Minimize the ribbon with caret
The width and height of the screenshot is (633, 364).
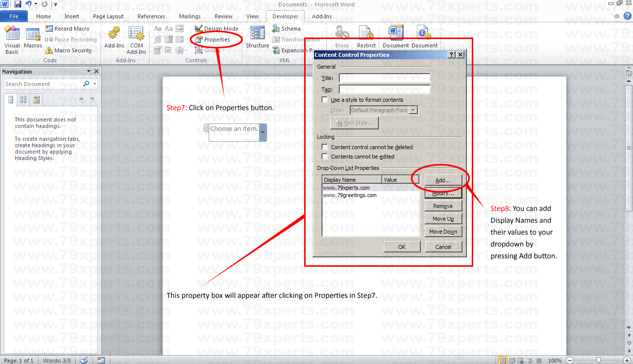click(x=617, y=16)
